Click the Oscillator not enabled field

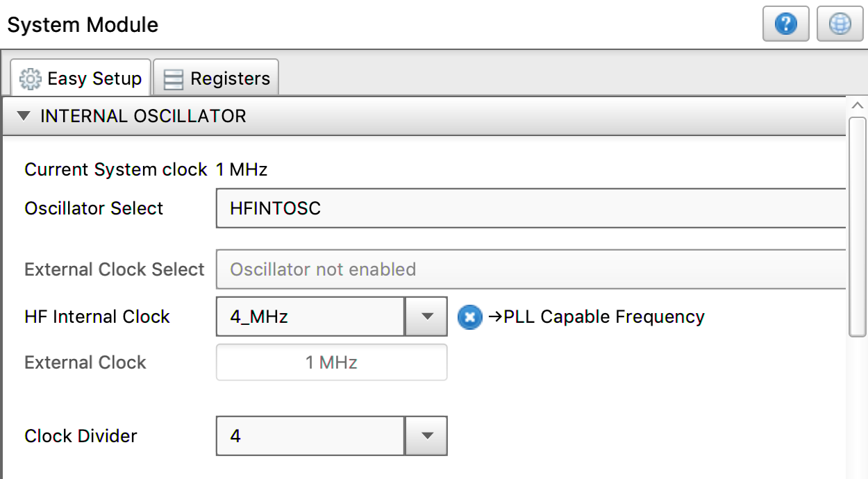tap(531, 269)
